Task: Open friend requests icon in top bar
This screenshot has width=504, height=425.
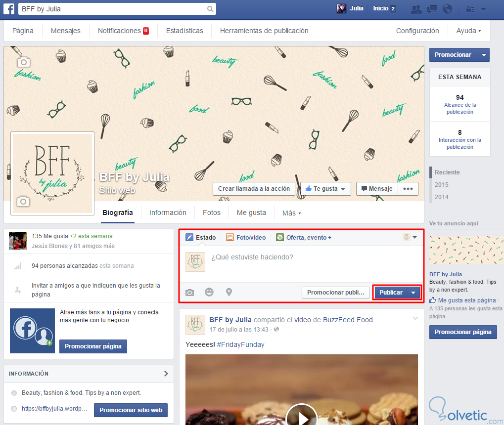Action: tap(416, 9)
